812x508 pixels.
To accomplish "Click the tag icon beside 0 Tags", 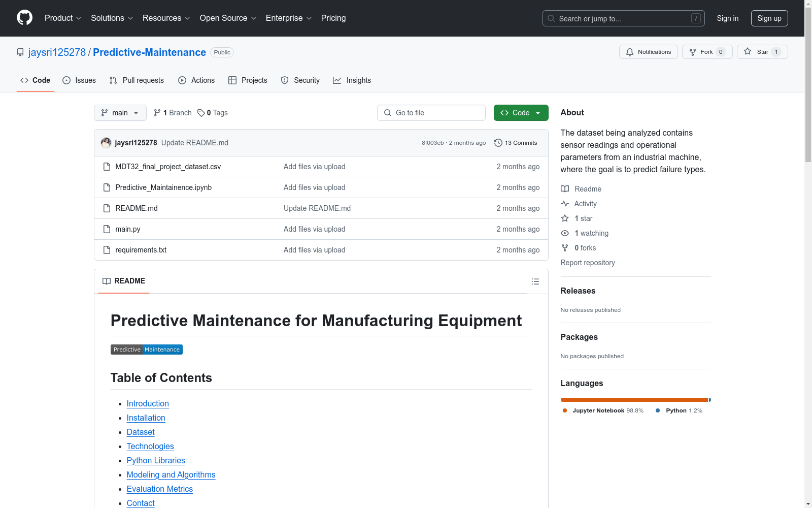I will pyautogui.click(x=201, y=113).
